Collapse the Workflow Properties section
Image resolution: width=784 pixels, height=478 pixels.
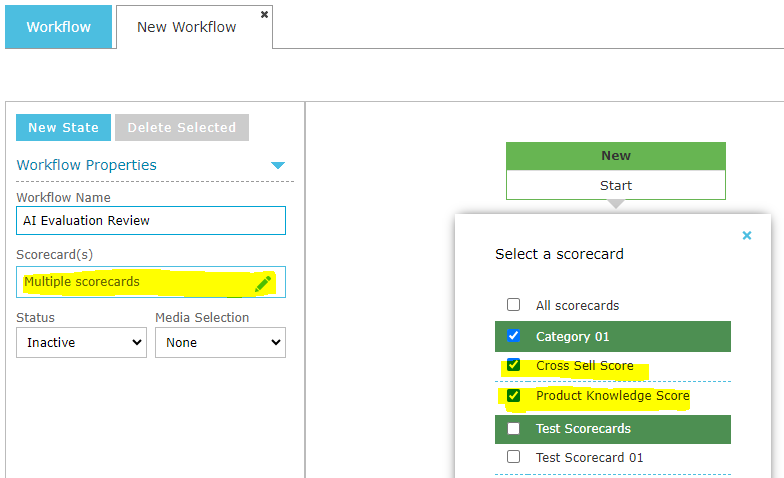[278, 165]
